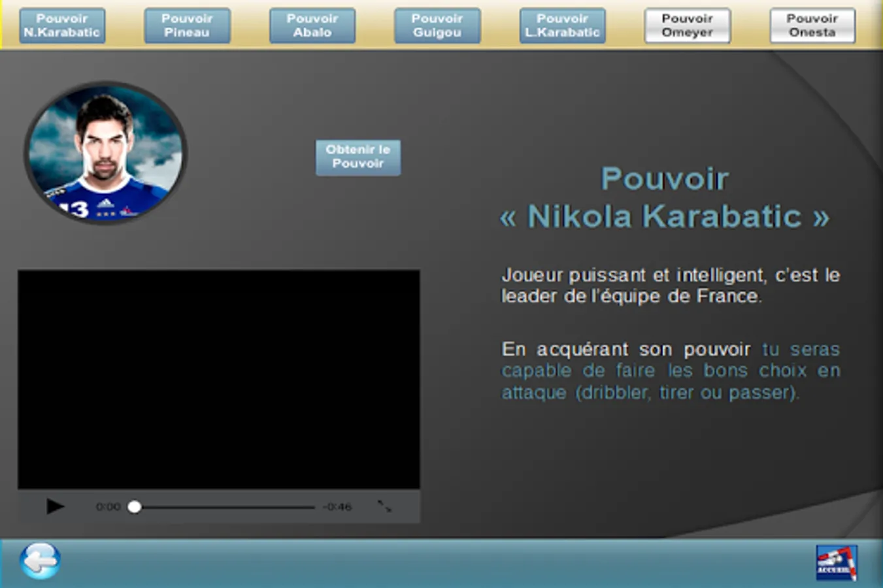Click the 0:00 elapsed time label

(x=108, y=507)
